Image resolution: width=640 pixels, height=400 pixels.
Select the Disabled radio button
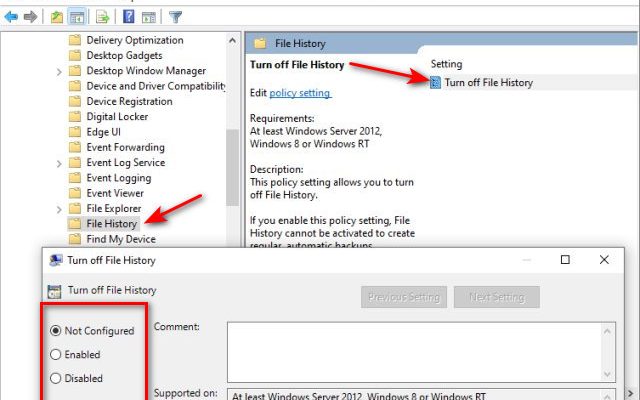tap(56, 378)
